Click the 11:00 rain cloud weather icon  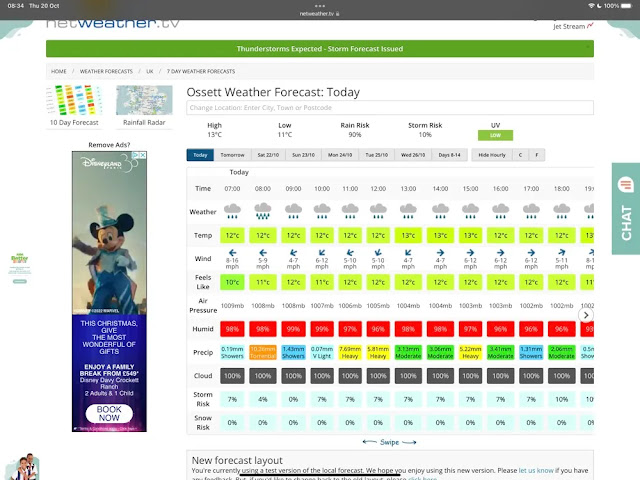tap(350, 211)
